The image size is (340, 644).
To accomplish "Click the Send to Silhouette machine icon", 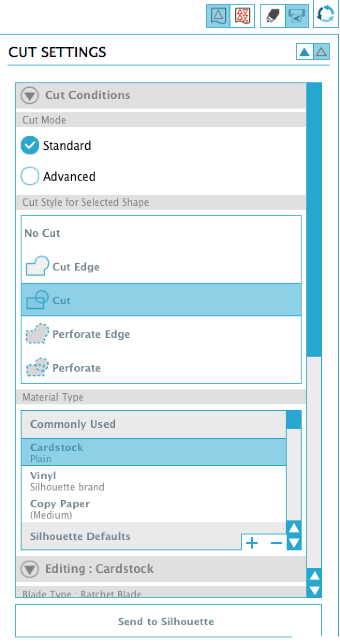I will (x=297, y=16).
